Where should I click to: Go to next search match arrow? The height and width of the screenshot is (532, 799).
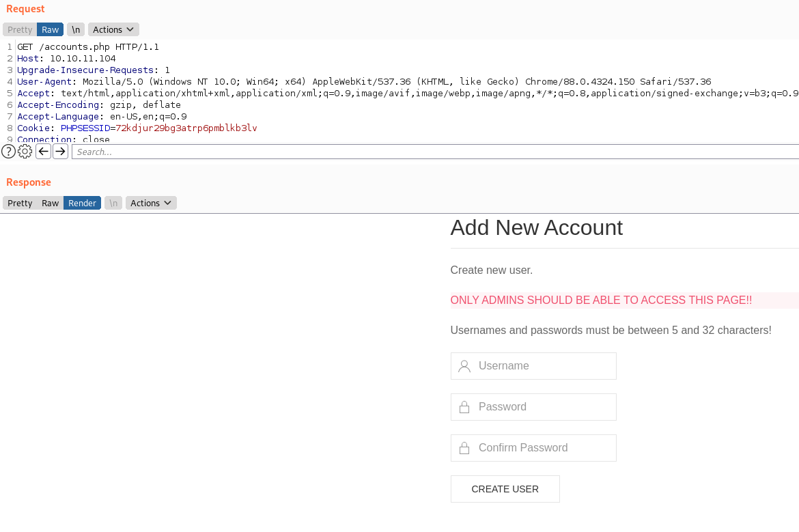(60, 152)
